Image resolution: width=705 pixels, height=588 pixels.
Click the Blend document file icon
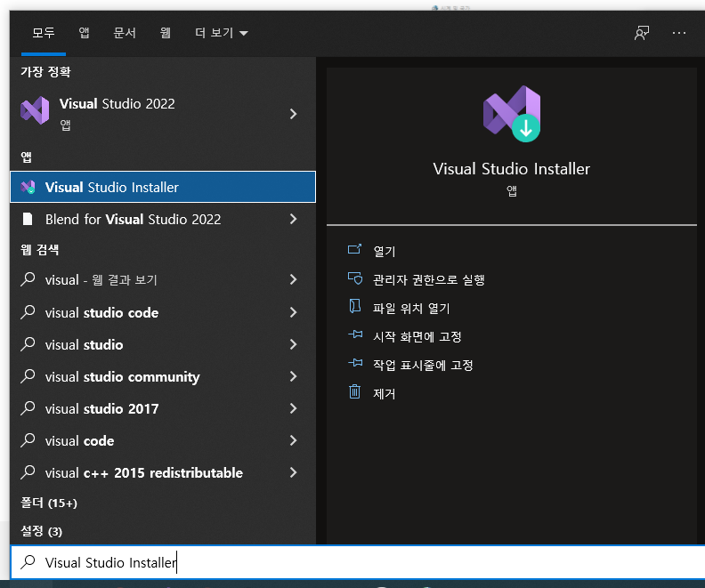(x=28, y=219)
